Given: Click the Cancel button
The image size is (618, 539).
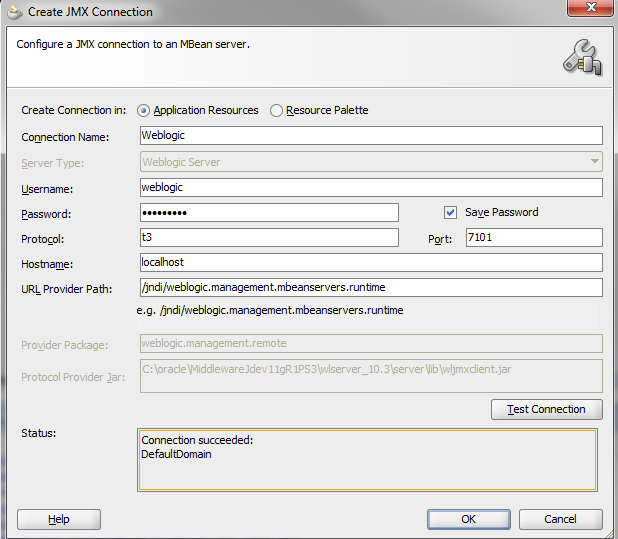Looking at the screenshot, I should [560, 519].
